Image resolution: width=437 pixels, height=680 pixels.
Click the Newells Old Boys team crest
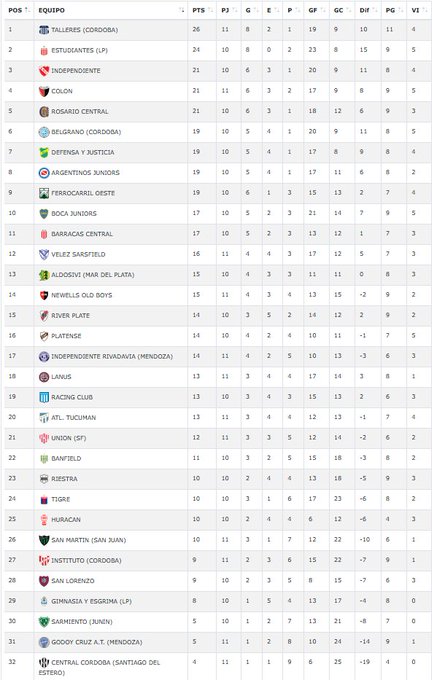coord(44,295)
